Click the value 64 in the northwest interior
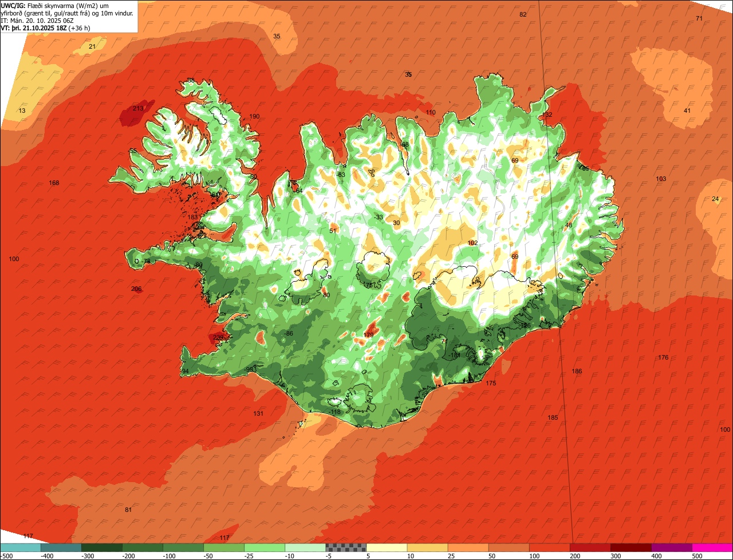This screenshot has height=560, width=733. [x=298, y=191]
